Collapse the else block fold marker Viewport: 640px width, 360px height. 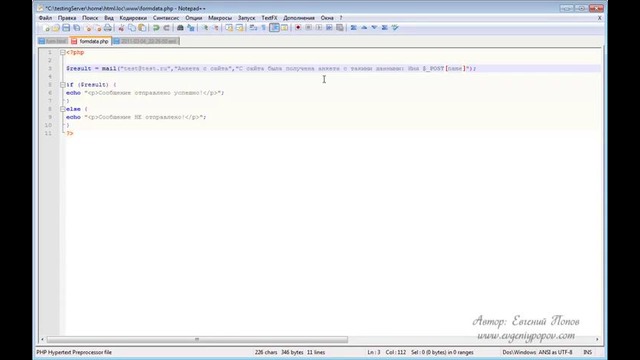[x=62, y=109]
